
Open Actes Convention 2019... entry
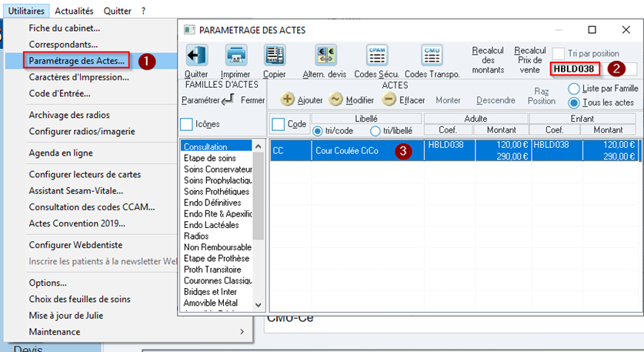point(77,223)
